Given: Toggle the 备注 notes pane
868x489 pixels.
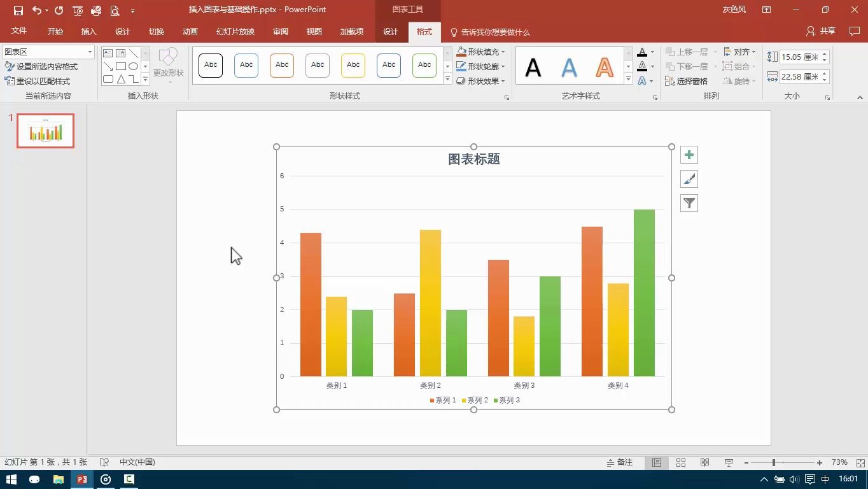Looking at the screenshot, I should (x=620, y=462).
